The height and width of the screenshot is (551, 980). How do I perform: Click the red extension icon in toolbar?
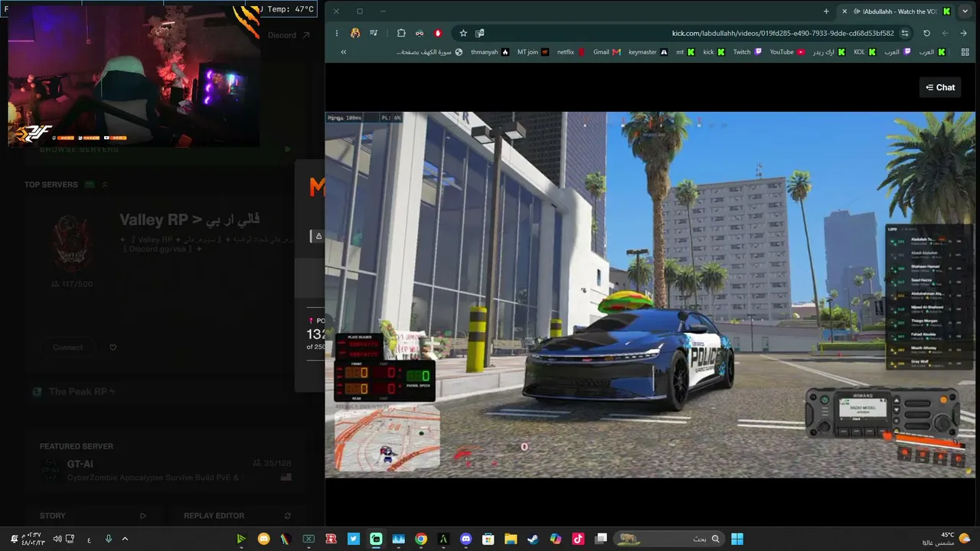coord(439,33)
